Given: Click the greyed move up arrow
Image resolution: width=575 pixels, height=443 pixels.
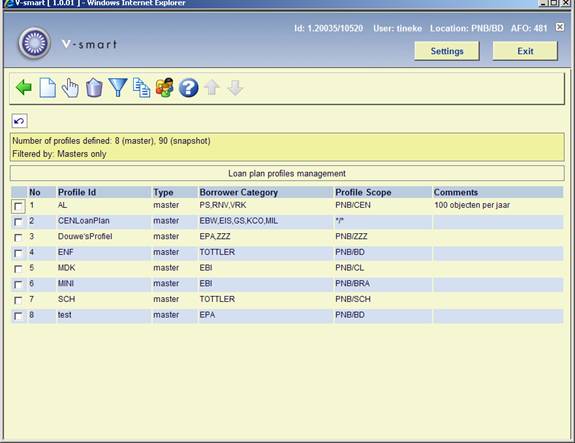Looking at the screenshot, I should pos(212,88).
